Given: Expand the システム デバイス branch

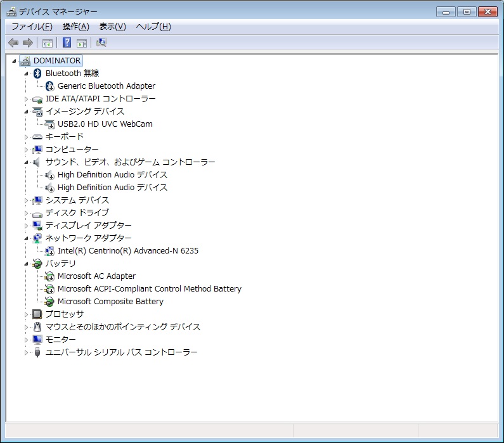Looking at the screenshot, I should (x=26, y=200).
